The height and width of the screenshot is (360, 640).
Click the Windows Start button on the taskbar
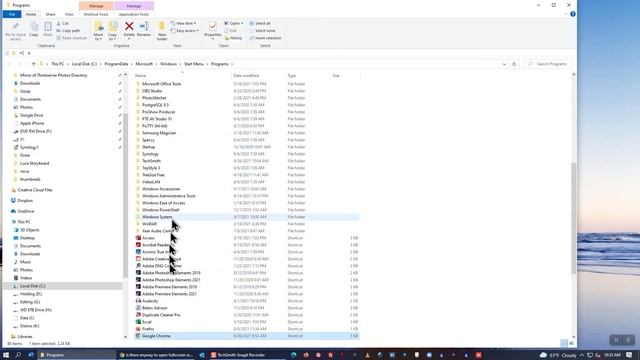click(x=6, y=355)
